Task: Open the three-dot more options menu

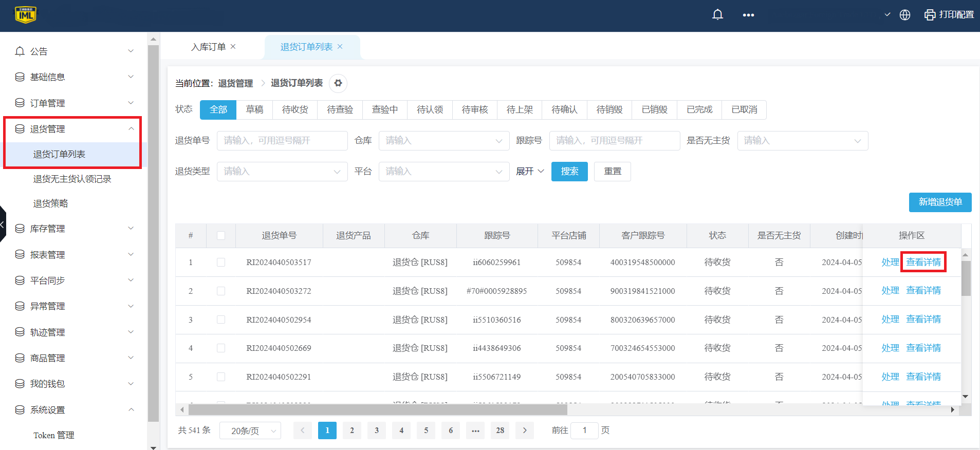Action: coord(748,15)
